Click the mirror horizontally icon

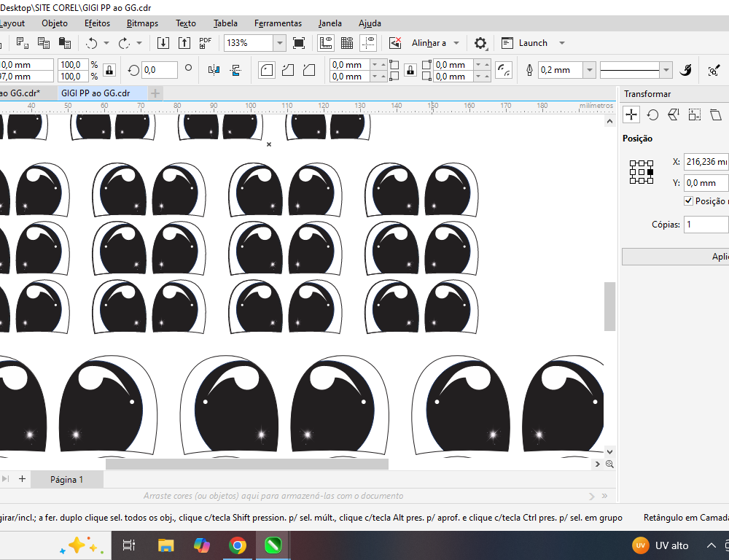tap(214, 70)
